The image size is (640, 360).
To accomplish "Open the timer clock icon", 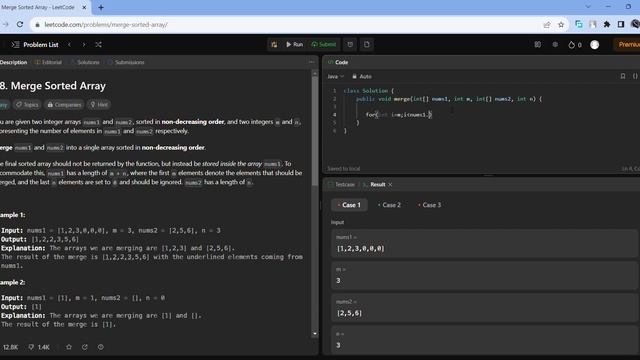I will click(350, 44).
